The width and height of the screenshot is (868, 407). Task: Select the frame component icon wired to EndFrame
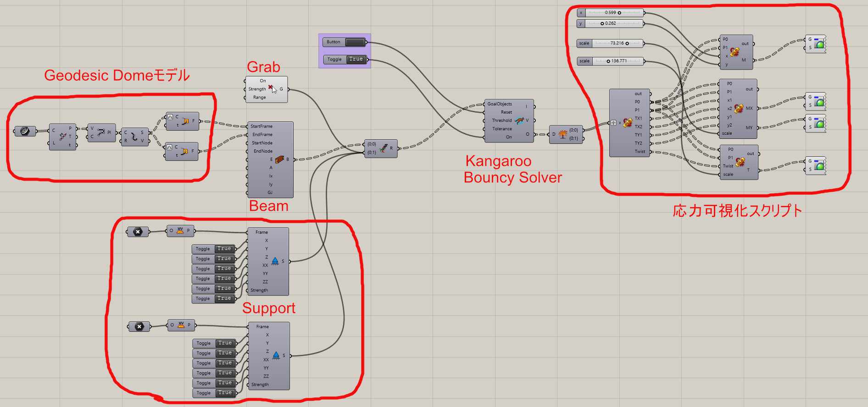pyautogui.click(x=185, y=151)
